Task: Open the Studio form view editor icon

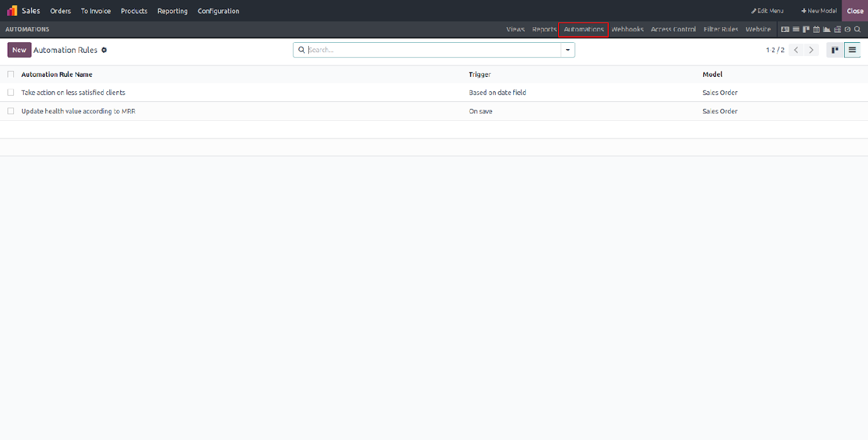Action: coord(784,30)
